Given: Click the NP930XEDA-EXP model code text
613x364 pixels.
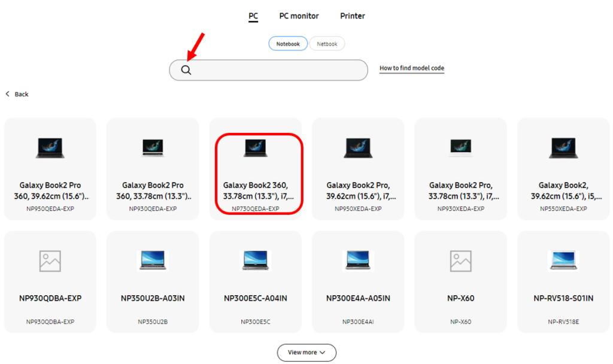Looking at the screenshot, I should tap(460, 209).
